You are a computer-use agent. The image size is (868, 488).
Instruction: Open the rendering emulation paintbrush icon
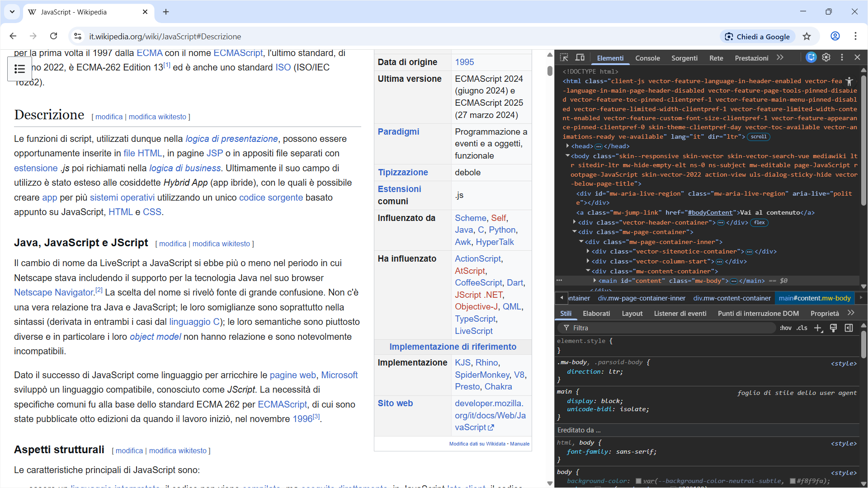coord(833,328)
